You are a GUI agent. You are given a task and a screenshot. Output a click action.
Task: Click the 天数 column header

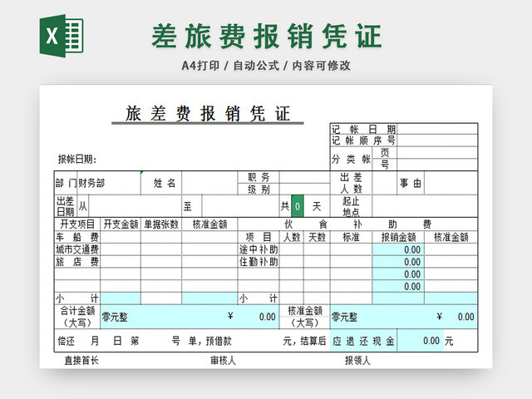click(317, 237)
